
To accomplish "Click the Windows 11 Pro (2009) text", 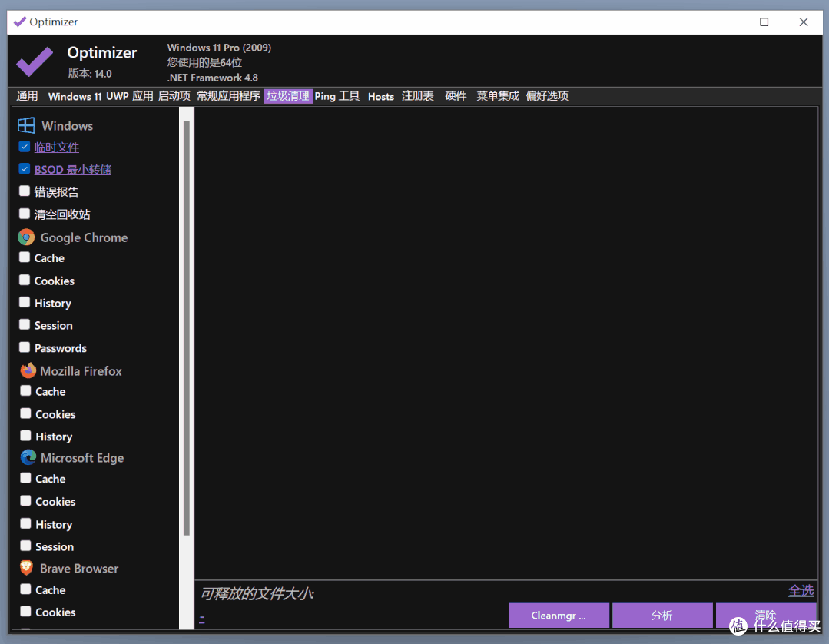I will click(219, 48).
